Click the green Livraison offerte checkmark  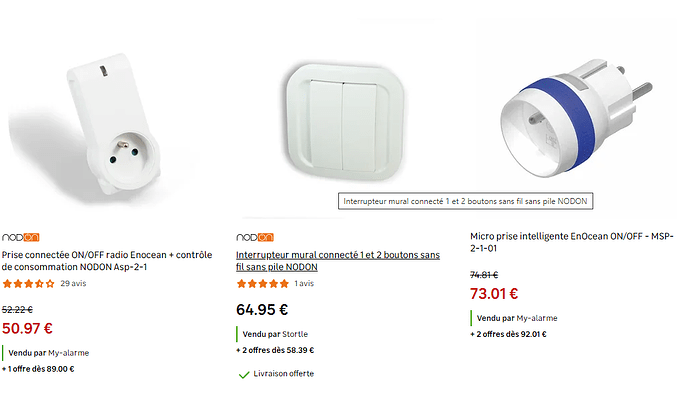pos(244,375)
